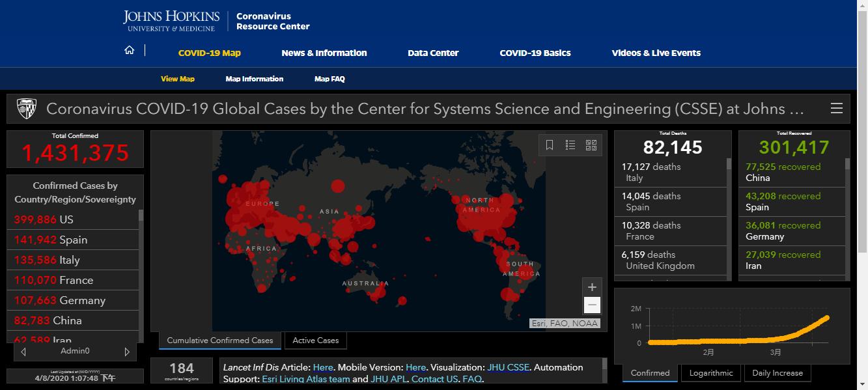The height and width of the screenshot is (390, 868).
Task: Open the home icon in navigation bar
Action: tap(130, 51)
